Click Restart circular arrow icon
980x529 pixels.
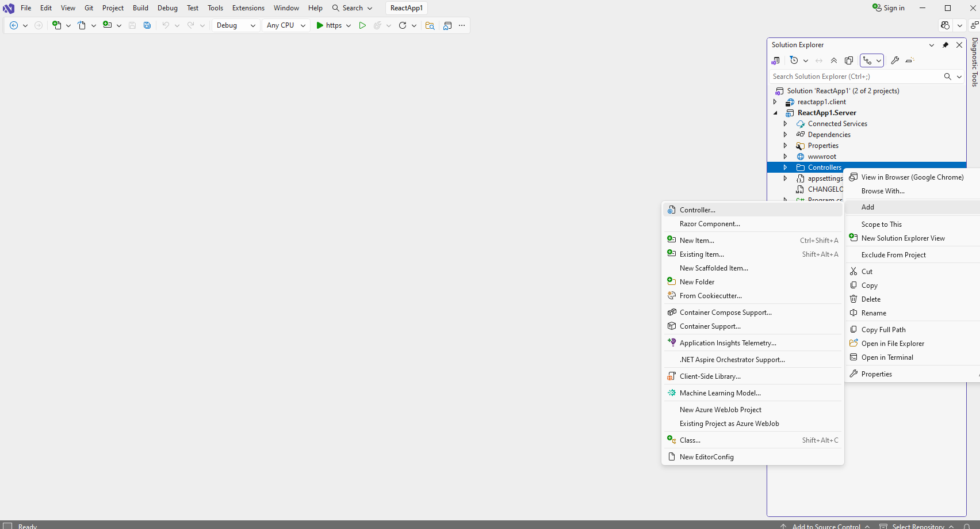click(403, 25)
